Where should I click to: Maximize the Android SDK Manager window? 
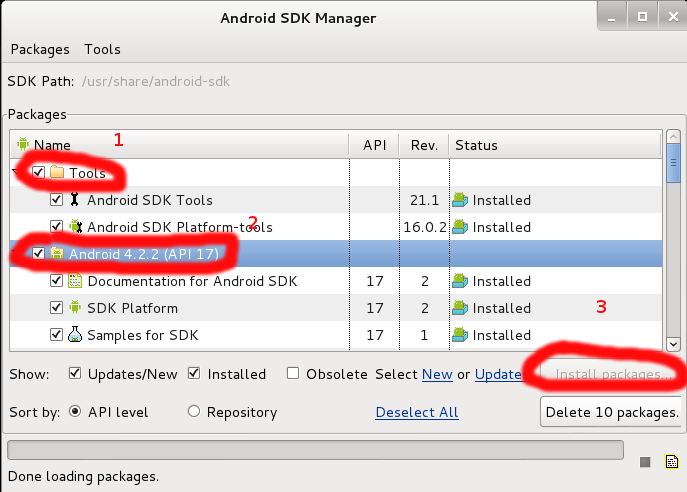pos(642,17)
